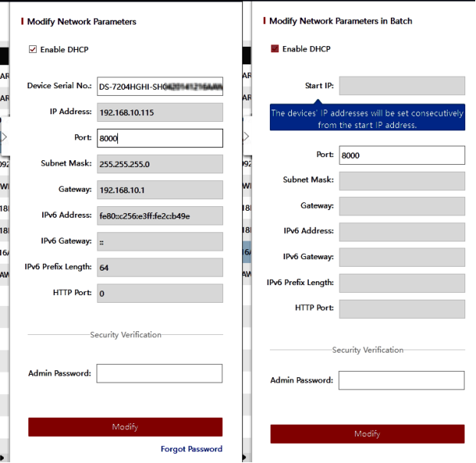
Task: Focus the Port field in the batch panel
Action: (x=402, y=155)
